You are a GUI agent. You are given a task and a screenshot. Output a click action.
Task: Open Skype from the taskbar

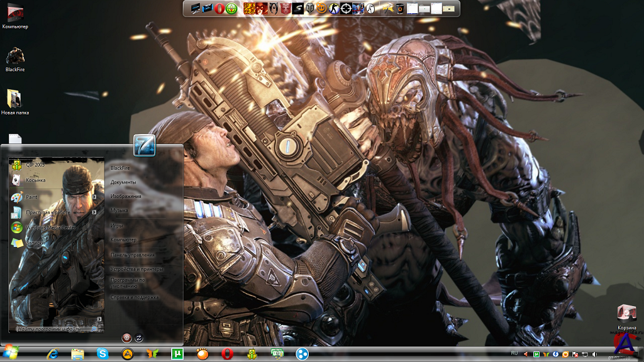(103, 354)
